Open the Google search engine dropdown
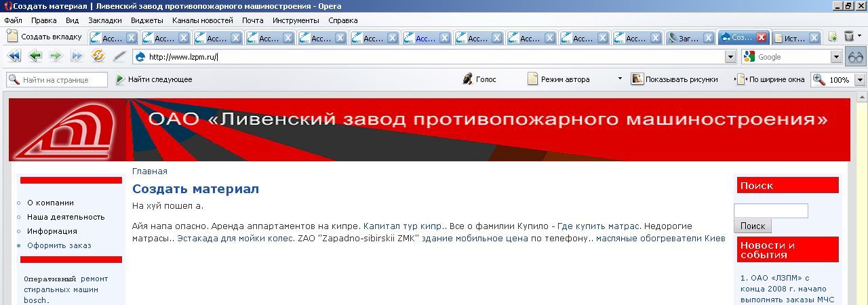868x305 pixels. click(x=836, y=58)
